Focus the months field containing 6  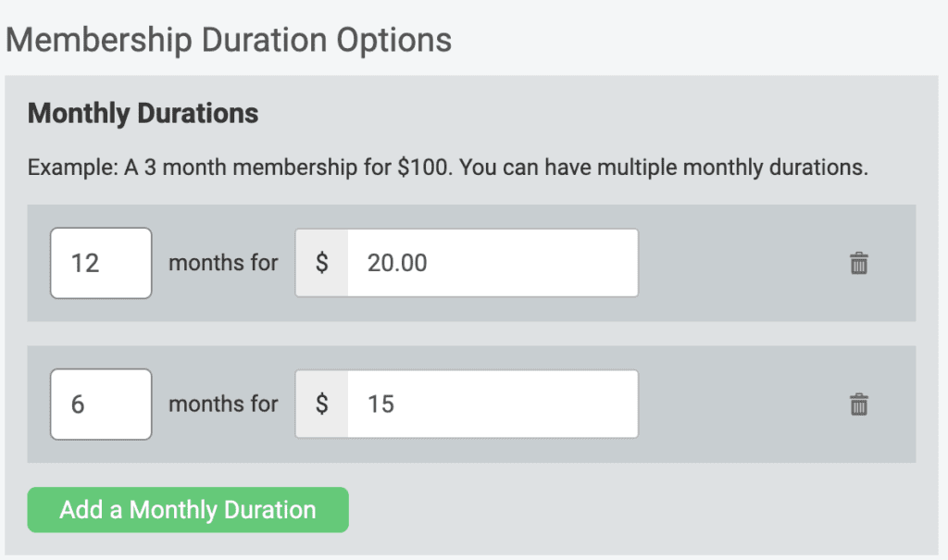101,404
